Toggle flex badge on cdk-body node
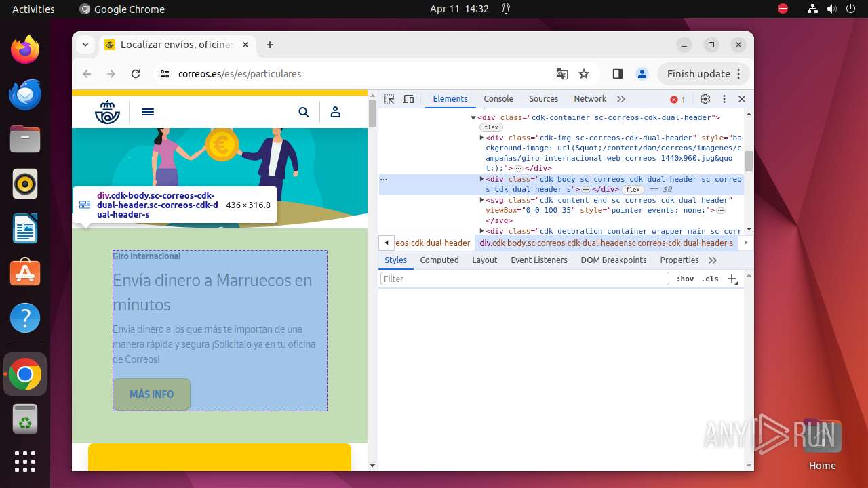868x488 pixels. point(633,190)
